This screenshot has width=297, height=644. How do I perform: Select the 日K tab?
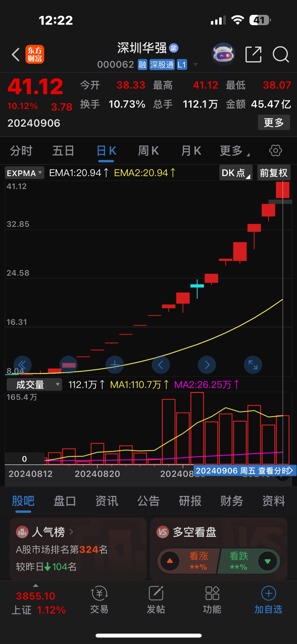(106, 151)
